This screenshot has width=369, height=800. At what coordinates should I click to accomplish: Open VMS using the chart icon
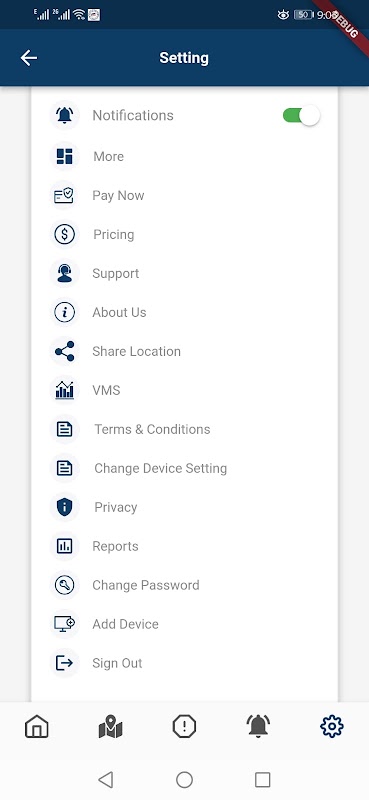coord(64,390)
